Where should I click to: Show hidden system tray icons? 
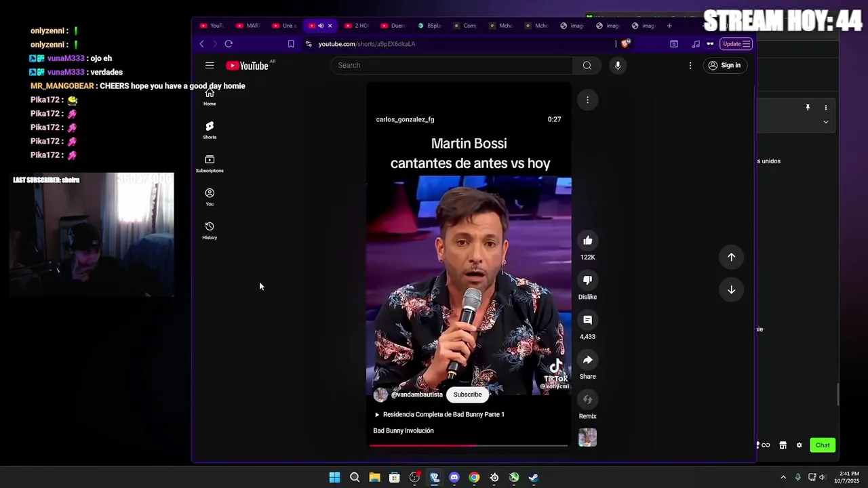tap(783, 477)
